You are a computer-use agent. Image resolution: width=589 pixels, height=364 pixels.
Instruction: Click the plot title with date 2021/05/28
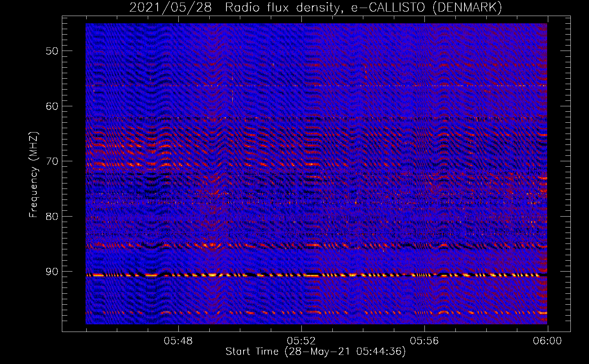[316, 7]
